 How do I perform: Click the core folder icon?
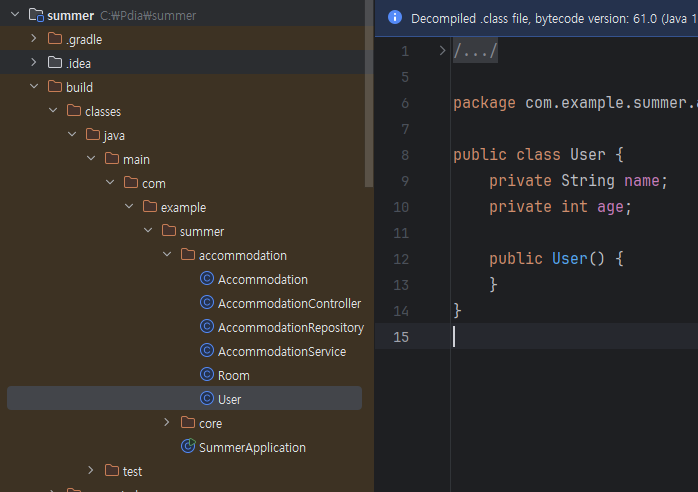[188, 423]
